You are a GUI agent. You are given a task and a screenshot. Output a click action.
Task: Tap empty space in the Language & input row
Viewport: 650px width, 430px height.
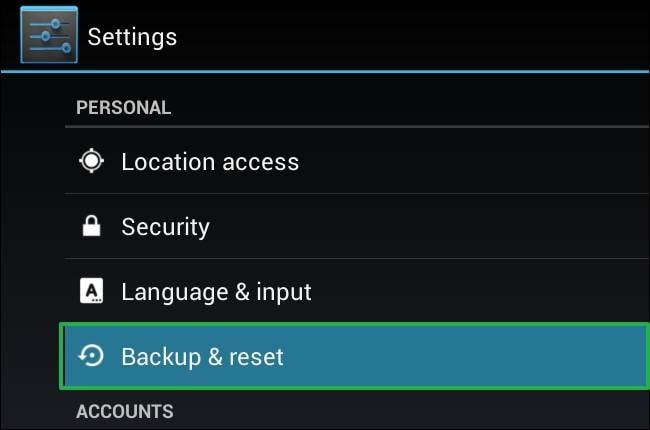click(480, 292)
